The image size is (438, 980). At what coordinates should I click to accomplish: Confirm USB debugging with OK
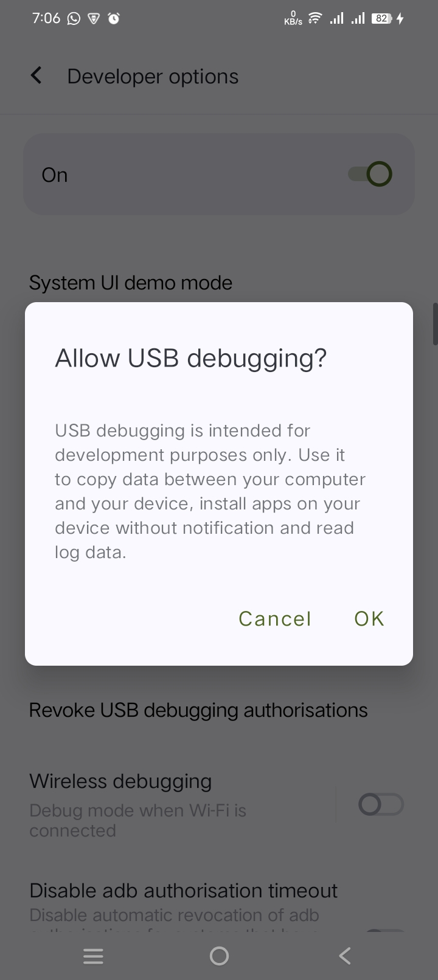pyautogui.click(x=369, y=618)
